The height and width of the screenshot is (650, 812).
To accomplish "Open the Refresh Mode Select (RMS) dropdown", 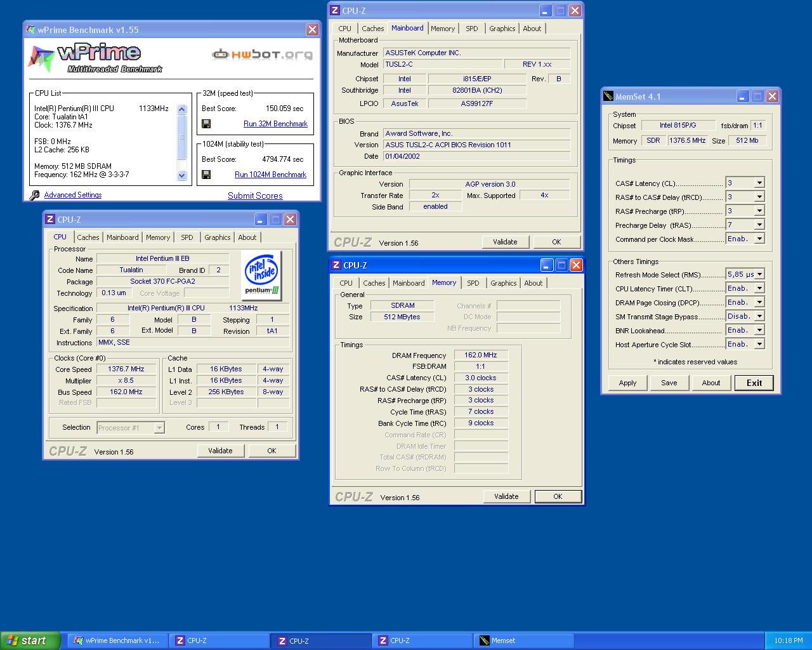I will 759,274.
